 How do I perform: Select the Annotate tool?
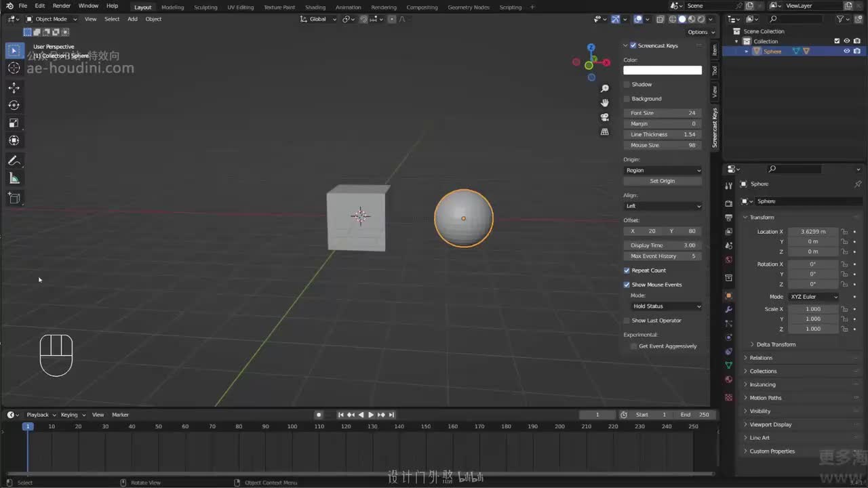[14, 161]
